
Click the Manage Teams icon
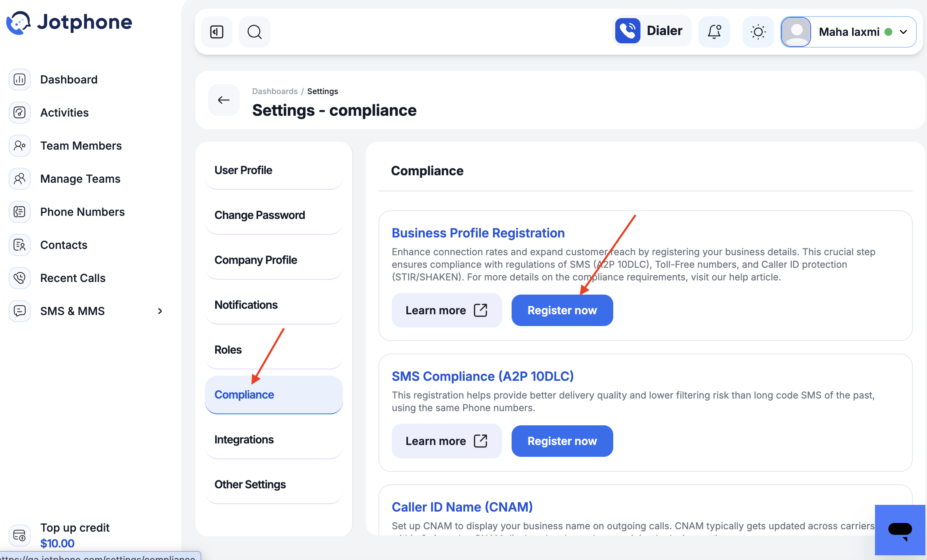(x=20, y=179)
